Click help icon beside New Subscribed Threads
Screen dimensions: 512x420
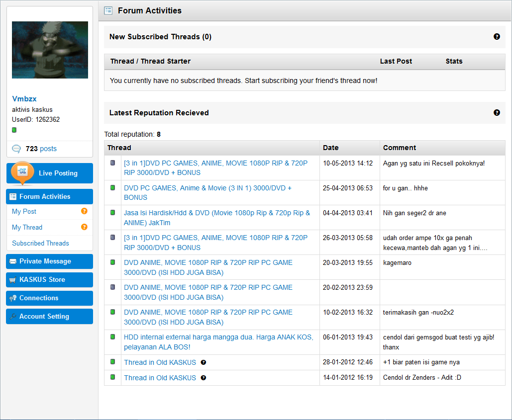point(497,37)
